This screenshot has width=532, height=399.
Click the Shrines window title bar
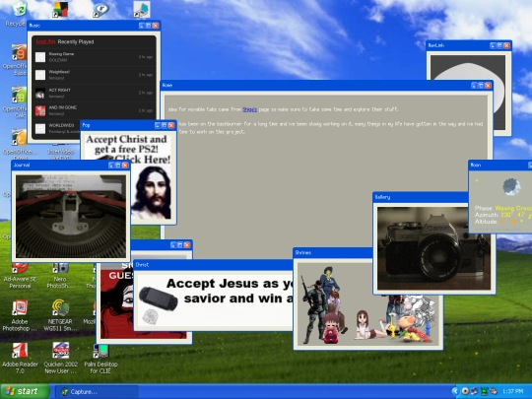[x=333, y=253]
